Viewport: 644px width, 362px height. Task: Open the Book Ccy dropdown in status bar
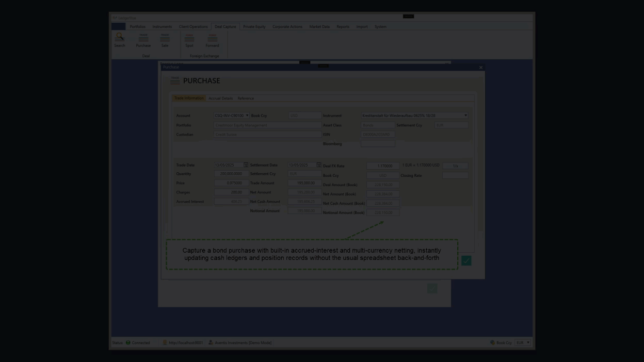point(528,342)
